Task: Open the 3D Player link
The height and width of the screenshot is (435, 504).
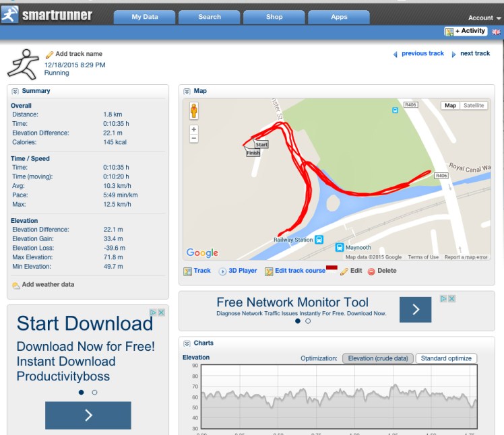Action: pos(243,271)
